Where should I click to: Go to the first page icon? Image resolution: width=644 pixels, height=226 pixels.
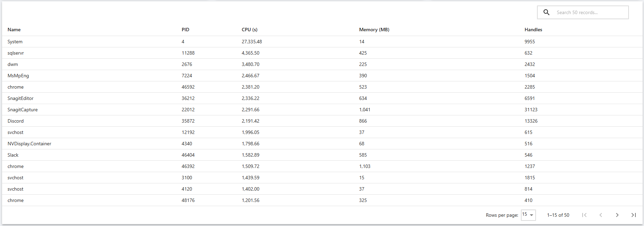584,215
